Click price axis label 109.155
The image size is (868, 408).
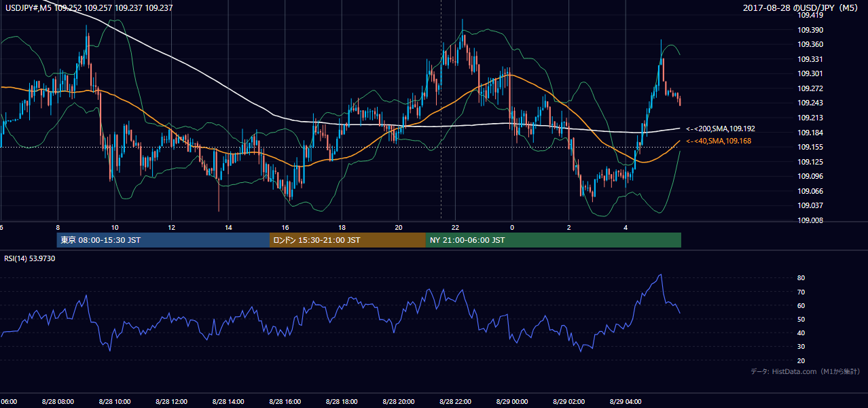click(x=810, y=147)
